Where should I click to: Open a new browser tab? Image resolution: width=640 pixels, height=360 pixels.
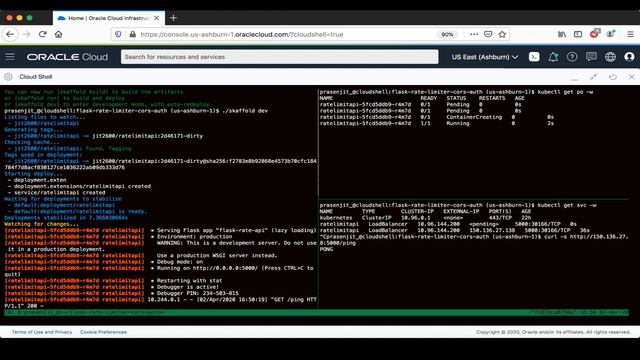click(173, 18)
